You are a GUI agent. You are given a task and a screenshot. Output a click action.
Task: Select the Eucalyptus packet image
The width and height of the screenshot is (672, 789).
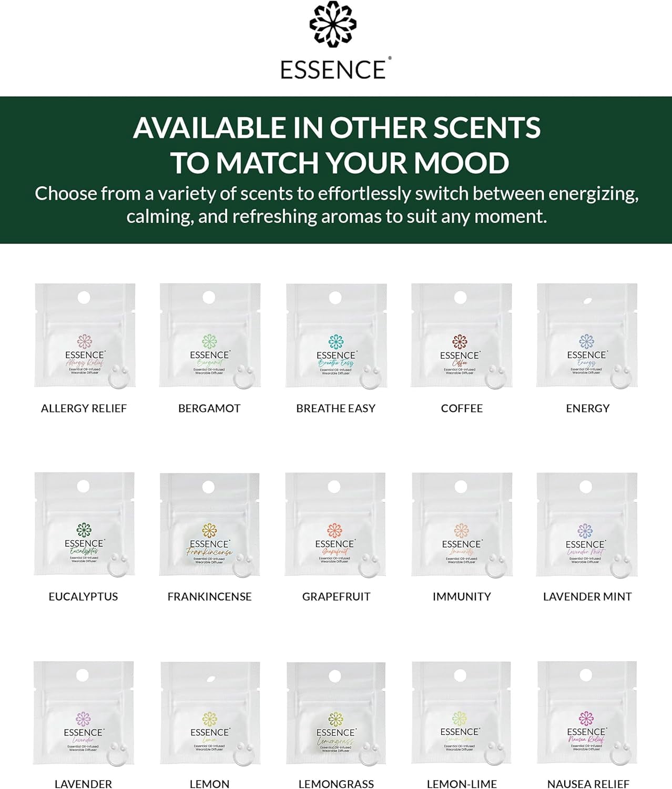pos(84,524)
